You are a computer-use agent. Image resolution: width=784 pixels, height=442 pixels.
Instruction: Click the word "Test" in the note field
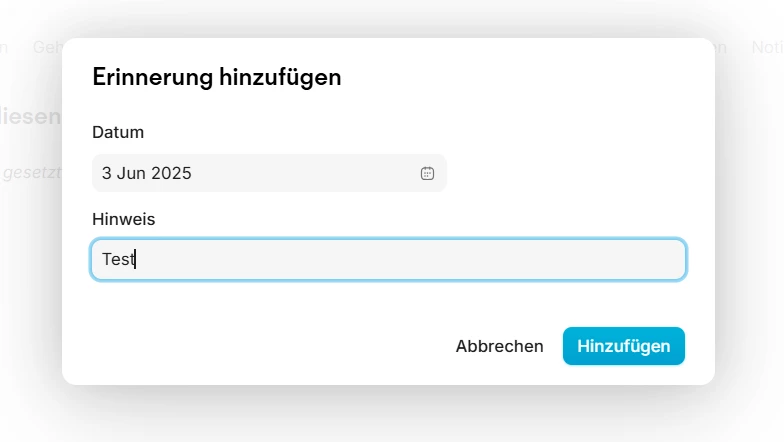117,259
